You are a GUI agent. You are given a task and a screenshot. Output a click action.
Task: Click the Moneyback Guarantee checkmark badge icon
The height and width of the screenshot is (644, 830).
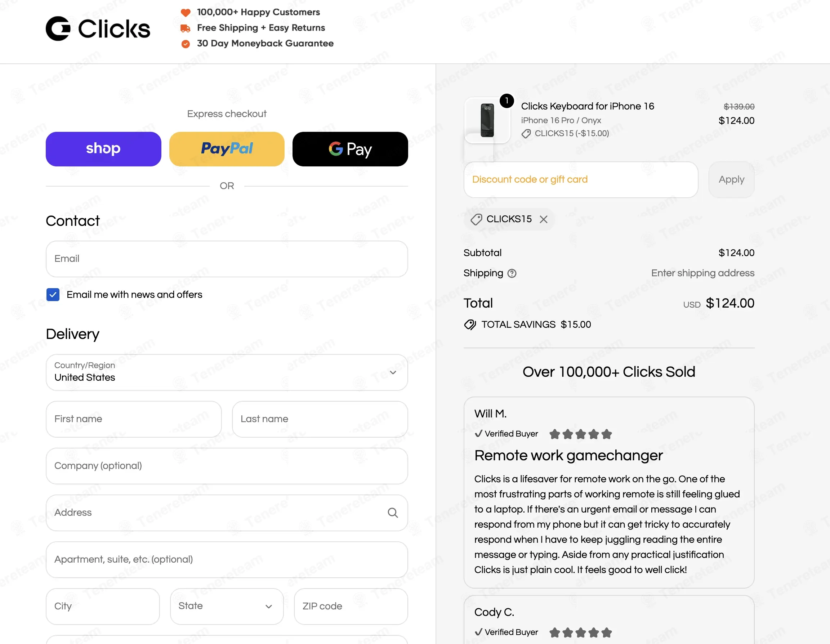pyautogui.click(x=186, y=44)
